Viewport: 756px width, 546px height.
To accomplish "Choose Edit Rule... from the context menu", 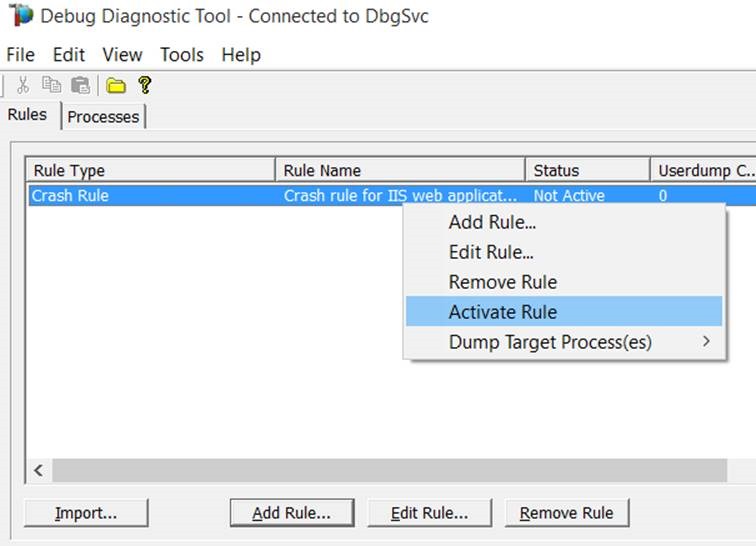I will (491, 252).
